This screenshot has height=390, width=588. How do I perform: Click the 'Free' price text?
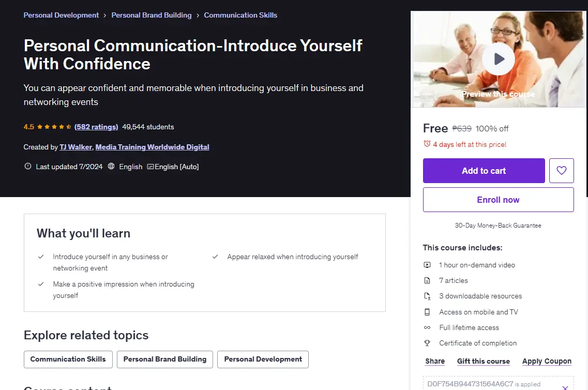[x=435, y=128]
